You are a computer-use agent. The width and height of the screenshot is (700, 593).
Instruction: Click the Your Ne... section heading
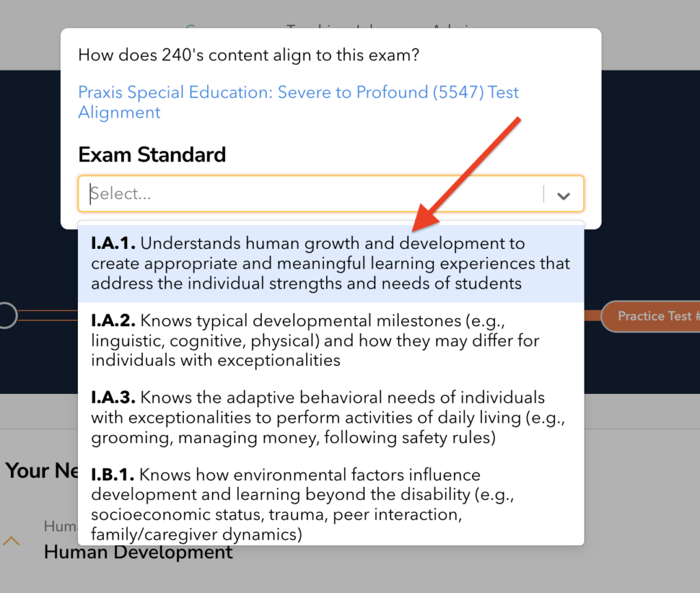[38, 470]
